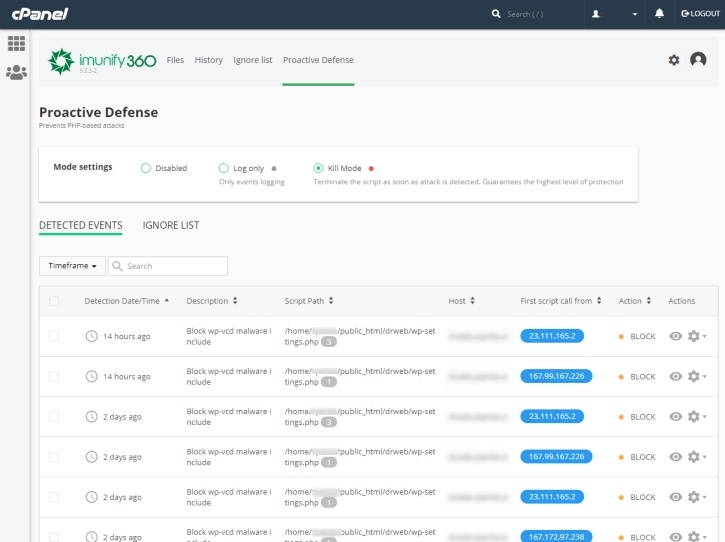725x542 pixels.
Task: Expand gear actions menu in first event row
Action: (696, 336)
